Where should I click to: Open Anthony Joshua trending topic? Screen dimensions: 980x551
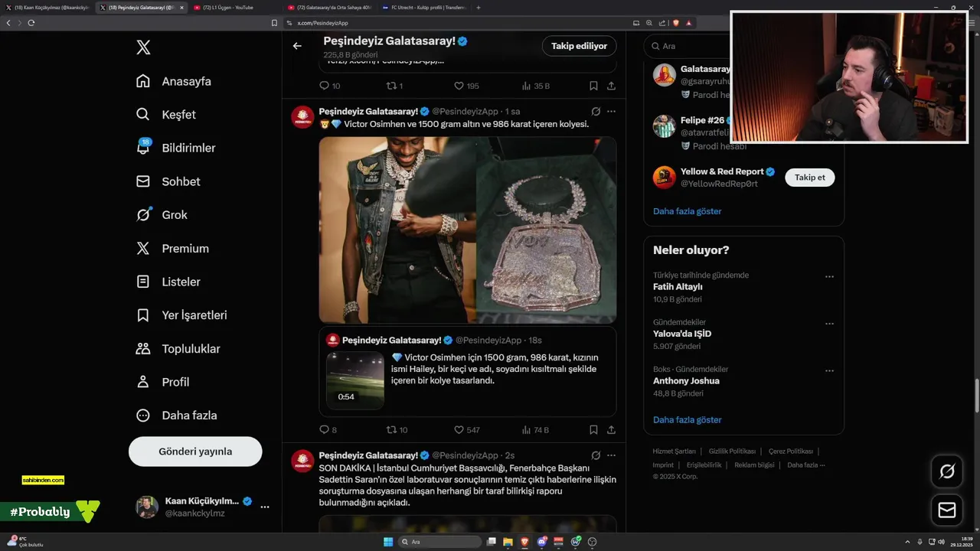point(686,381)
